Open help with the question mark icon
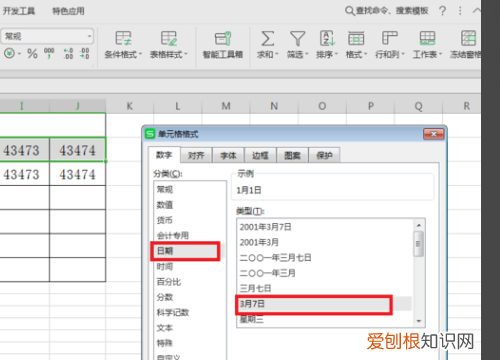The width and height of the screenshot is (500, 360). tap(442, 11)
